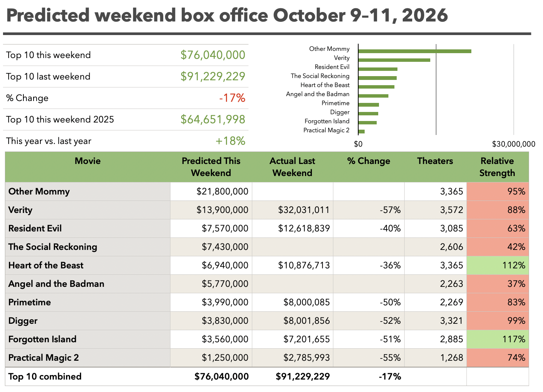Click Heart of the Beast's 112% strength cell

point(498,265)
